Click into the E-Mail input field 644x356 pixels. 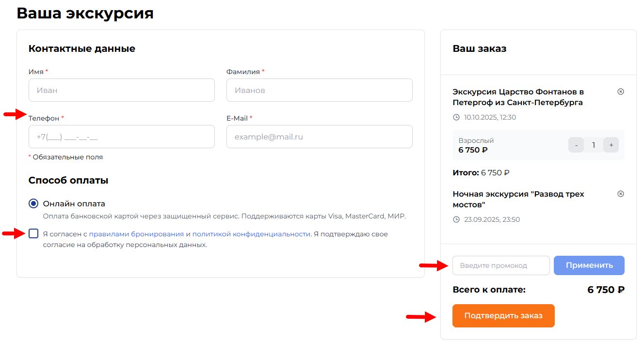319,137
